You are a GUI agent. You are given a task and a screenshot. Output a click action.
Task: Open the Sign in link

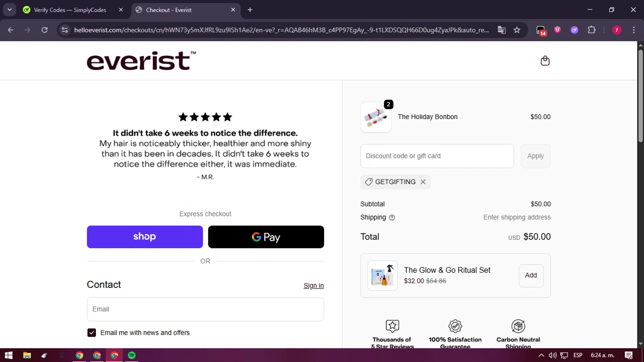pyautogui.click(x=313, y=286)
